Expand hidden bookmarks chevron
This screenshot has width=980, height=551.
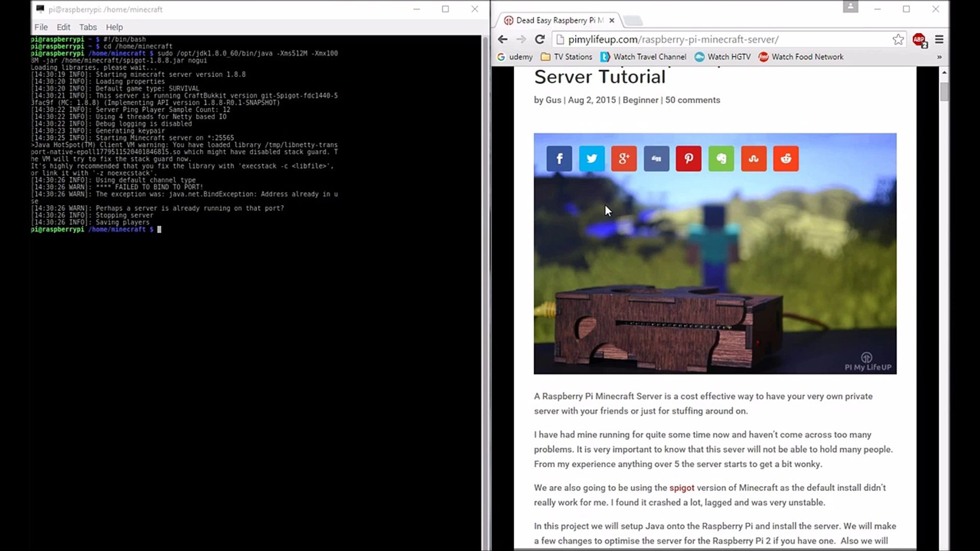pos(939,57)
